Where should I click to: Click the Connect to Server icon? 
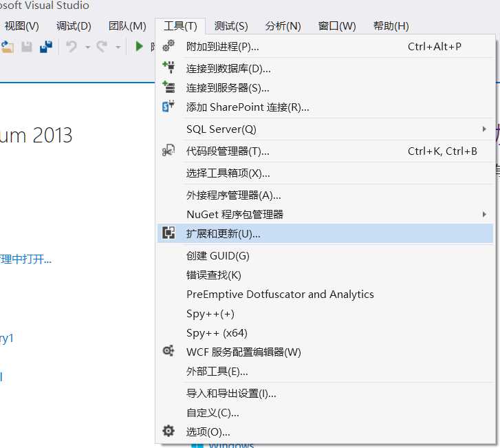point(169,87)
